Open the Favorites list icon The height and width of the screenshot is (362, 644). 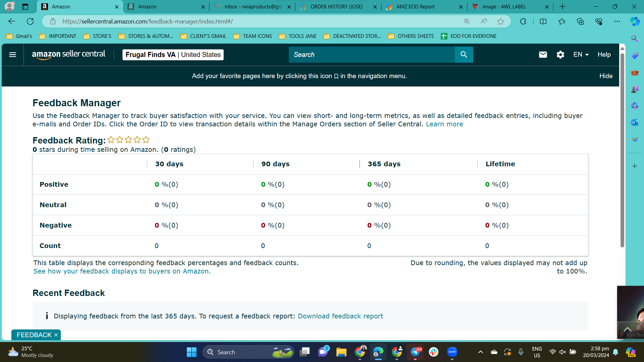(x=562, y=21)
